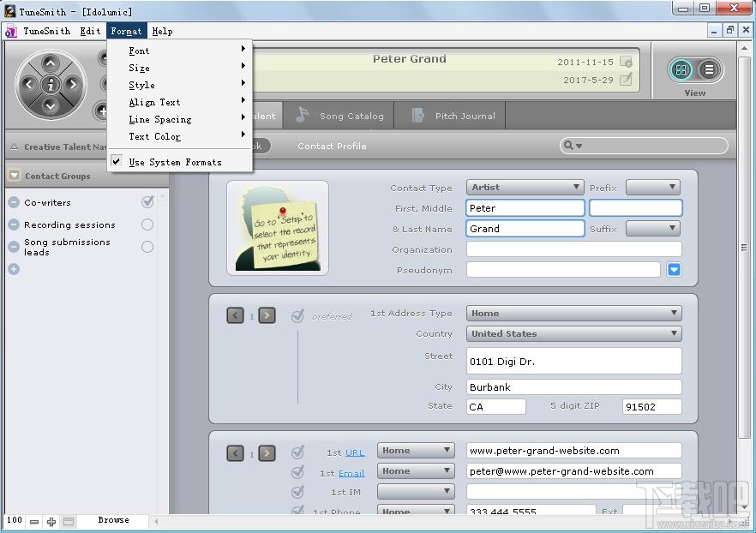Image resolution: width=756 pixels, height=533 pixels.
Task: Open the Size submenu
Action: pyautogui.click(x=179, y=68)
